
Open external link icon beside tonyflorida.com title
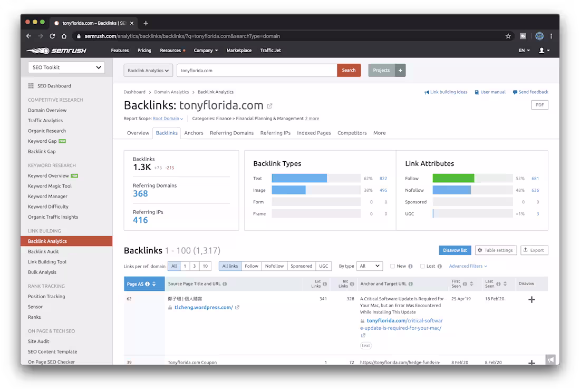pos(269,106)
